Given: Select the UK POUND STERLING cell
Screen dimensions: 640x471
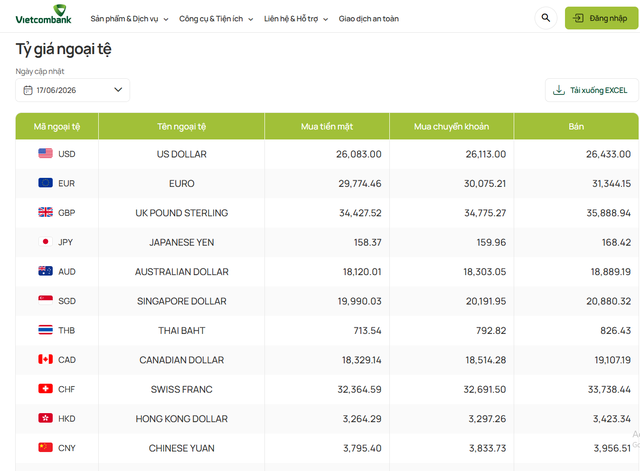Looking at the screenshot, I should tap(182, 213).
